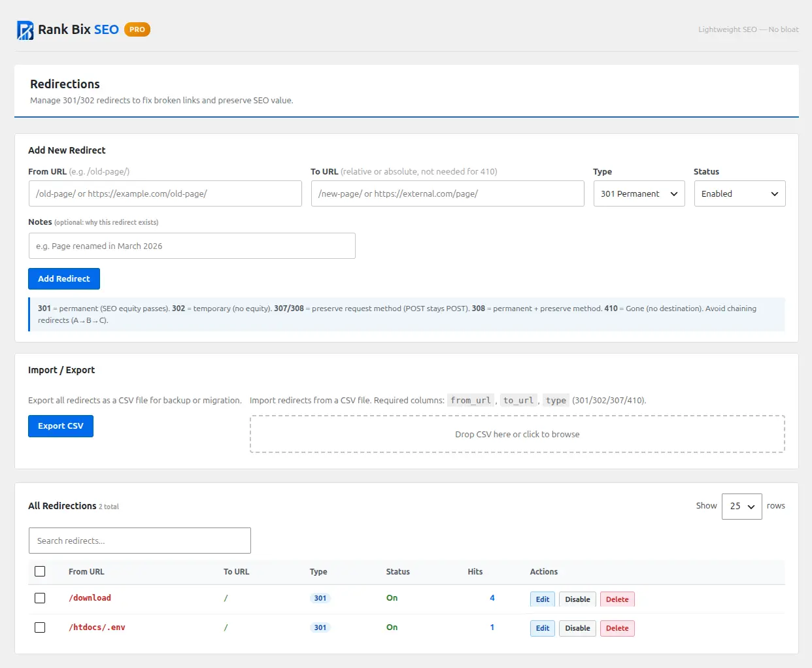
Task: Click the All Redirections heading
Action: point(62,506)
